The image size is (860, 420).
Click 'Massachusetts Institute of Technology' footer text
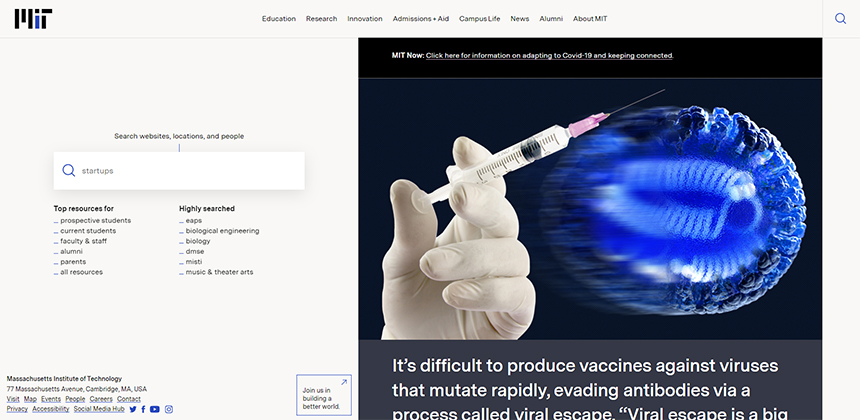64,379
